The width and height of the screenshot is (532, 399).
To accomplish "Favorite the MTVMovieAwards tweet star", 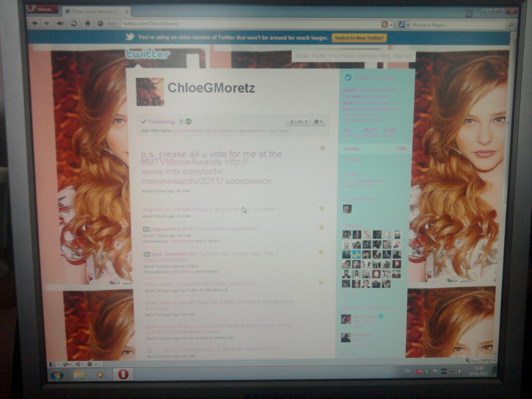I will 322,148.
